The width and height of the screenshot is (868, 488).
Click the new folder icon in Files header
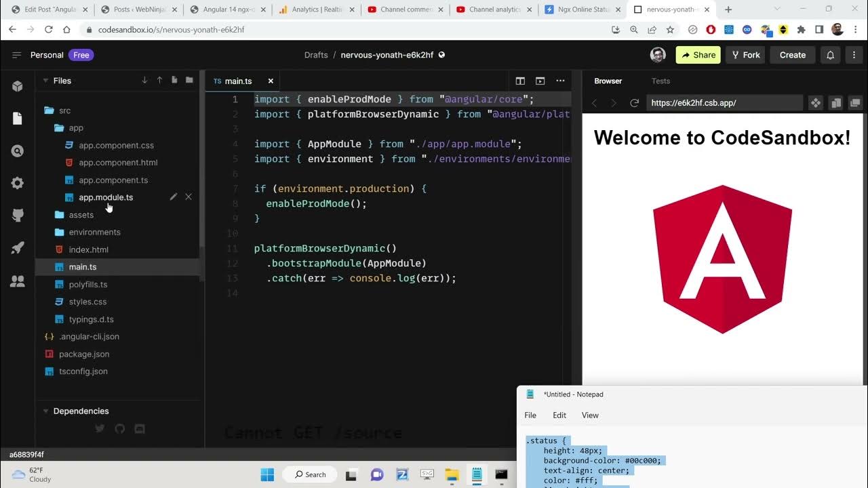click(189, 80)
